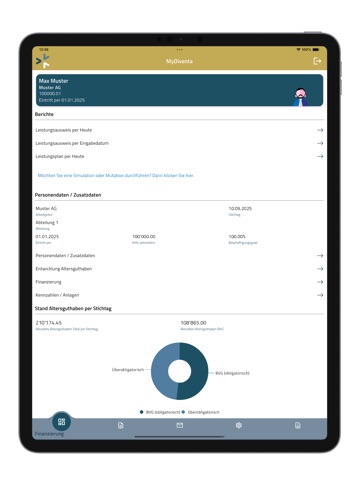Screen dimensions: 360x480
Task: Open the dashboard tab icon in bottom bar
Action: 61,422
